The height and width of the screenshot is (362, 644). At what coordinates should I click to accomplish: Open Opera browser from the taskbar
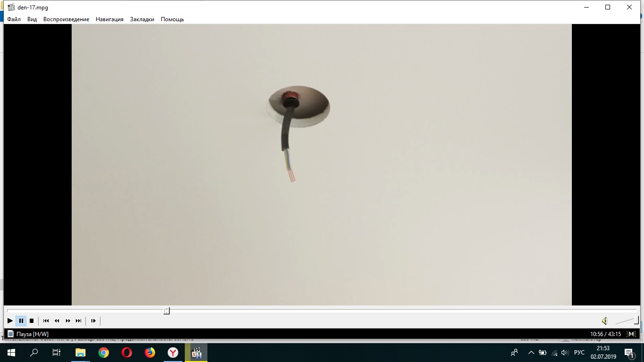coord(126,353)
